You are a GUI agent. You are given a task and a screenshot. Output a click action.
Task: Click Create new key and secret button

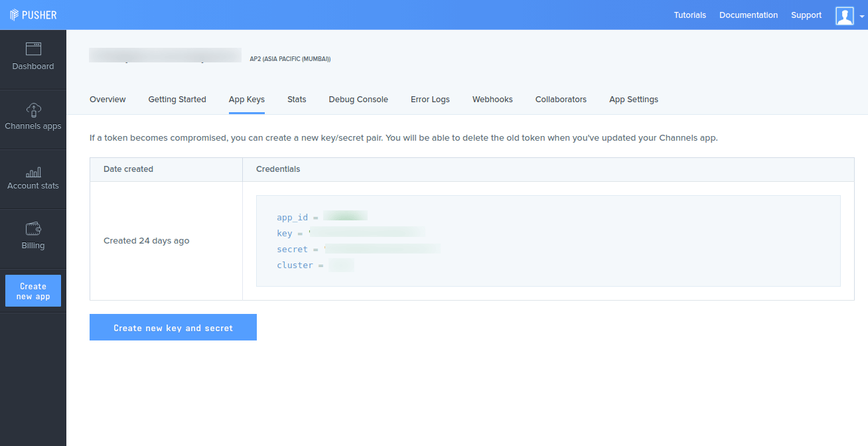[x=173, y=327]
